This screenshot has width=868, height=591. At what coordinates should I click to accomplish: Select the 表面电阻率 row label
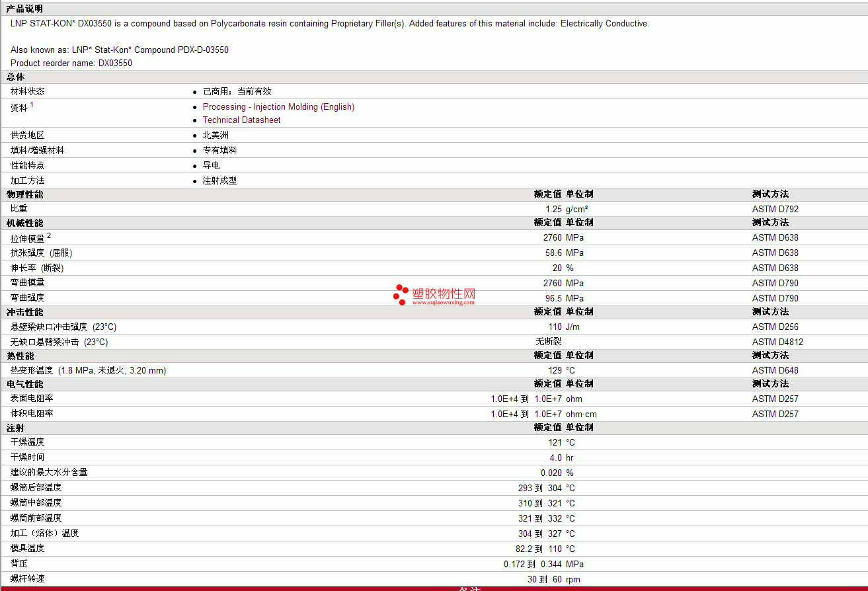click(32, 399)
